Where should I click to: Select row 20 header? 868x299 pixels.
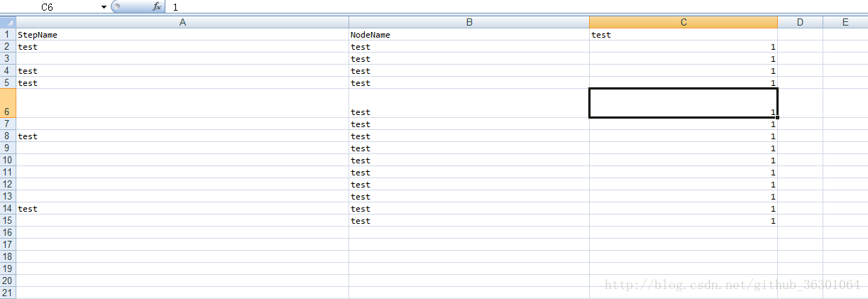point(8,281)
